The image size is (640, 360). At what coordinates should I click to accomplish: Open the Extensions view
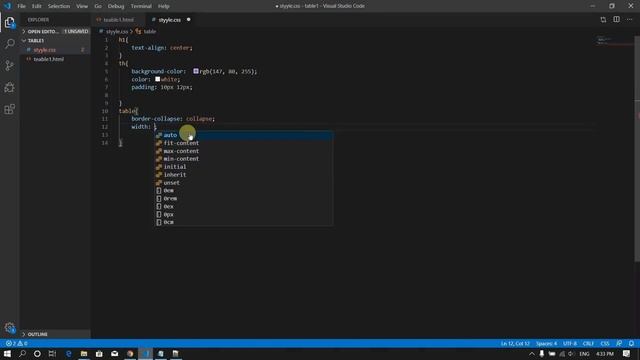click(9, 109)
